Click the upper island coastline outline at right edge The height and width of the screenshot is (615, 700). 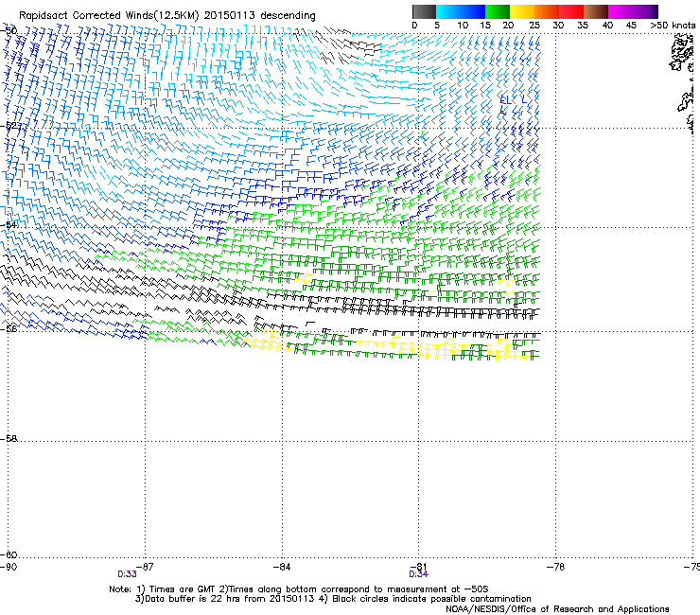683,53
